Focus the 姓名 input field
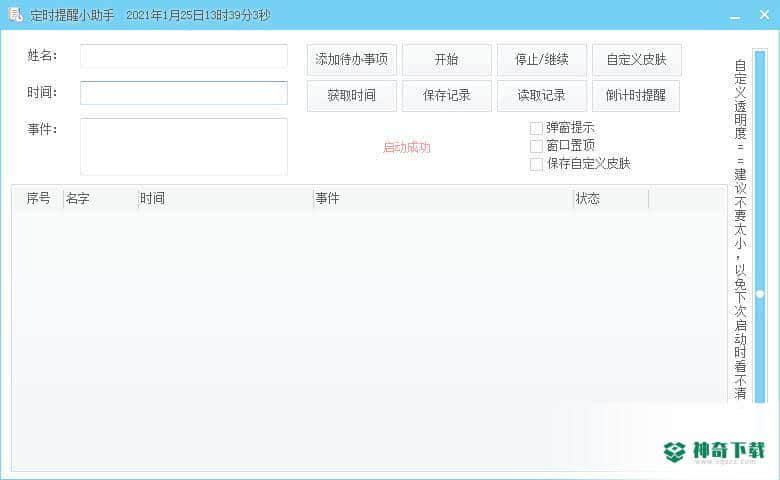This screenshot has height=480, width=780. [184, 56]
